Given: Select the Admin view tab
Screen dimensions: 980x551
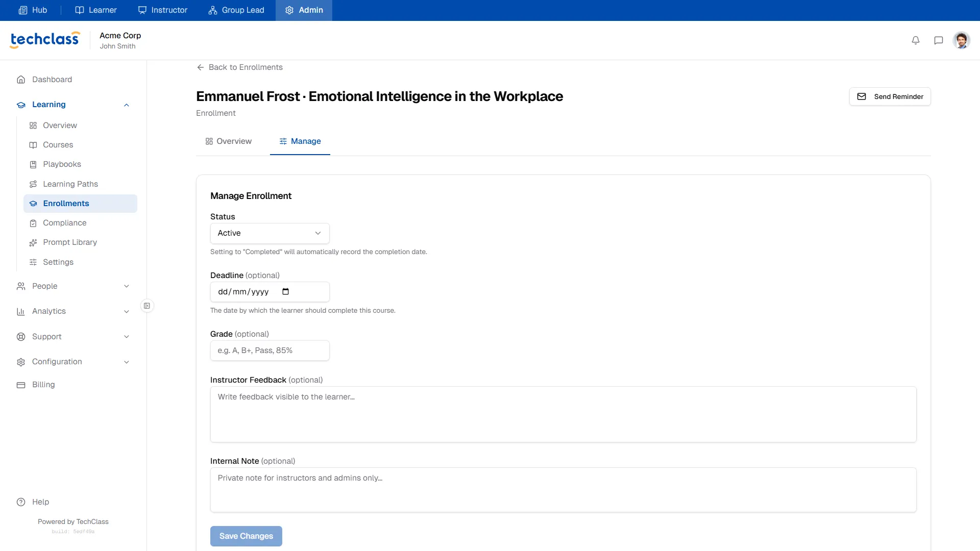Looking at the screenshot, I should click(304, 10).
